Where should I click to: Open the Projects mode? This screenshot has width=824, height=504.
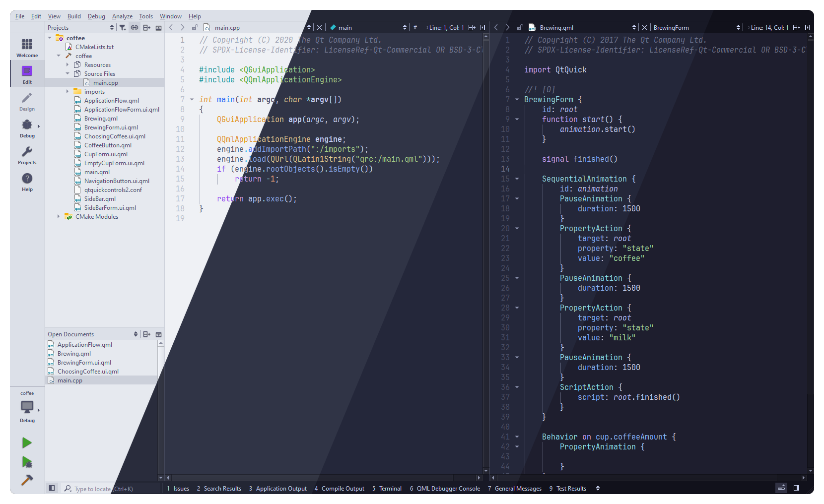(x=27, y=155)
